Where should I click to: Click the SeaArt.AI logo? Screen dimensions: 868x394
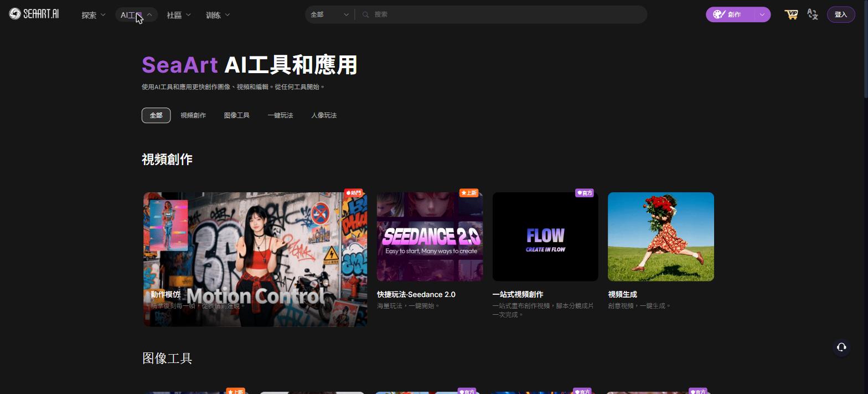coord(34,14)
